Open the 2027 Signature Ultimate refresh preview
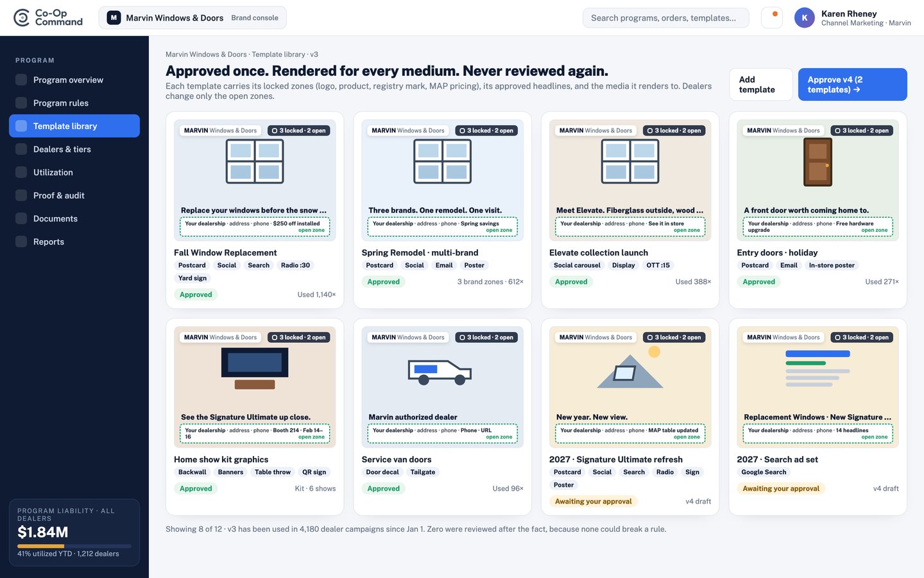924x578 pixels. point(630,387)
